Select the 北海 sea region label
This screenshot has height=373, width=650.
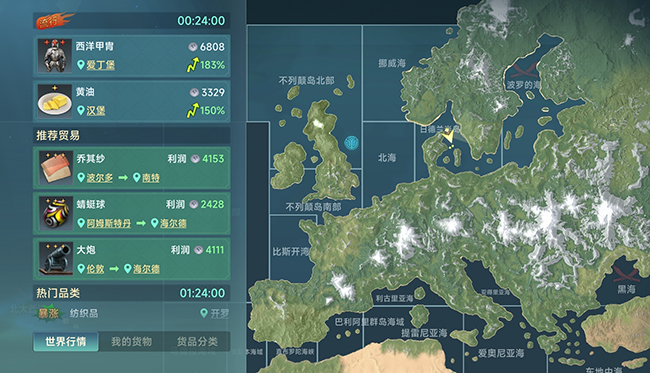click(x=387, y=158)
